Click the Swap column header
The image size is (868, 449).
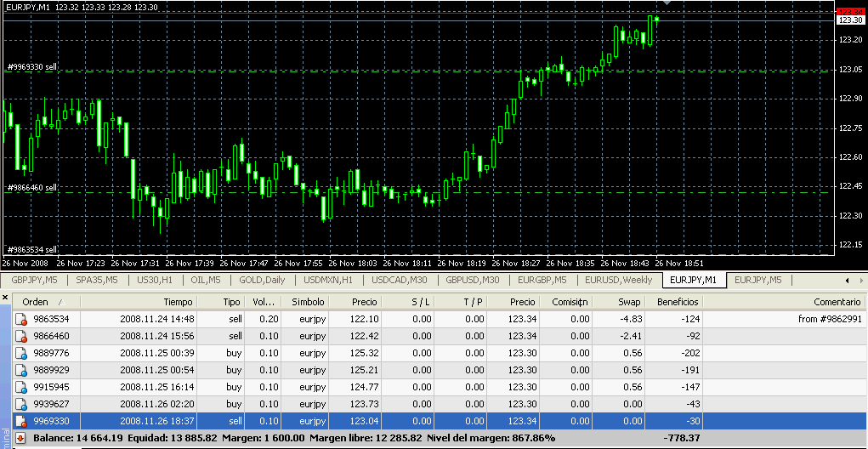coord(629,302)
